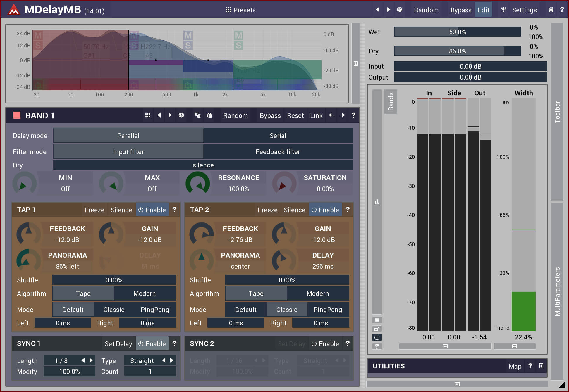Toggle Tap 2 Enable
This screenshot has height=392, width=569.
[x=325, y=210]
